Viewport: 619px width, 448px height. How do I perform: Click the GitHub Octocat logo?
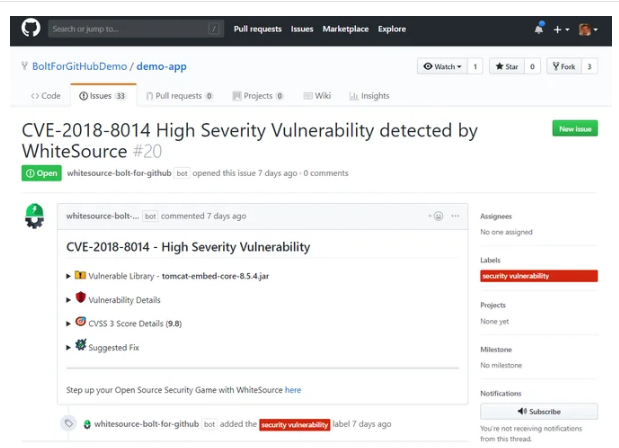tap(30, 29)
